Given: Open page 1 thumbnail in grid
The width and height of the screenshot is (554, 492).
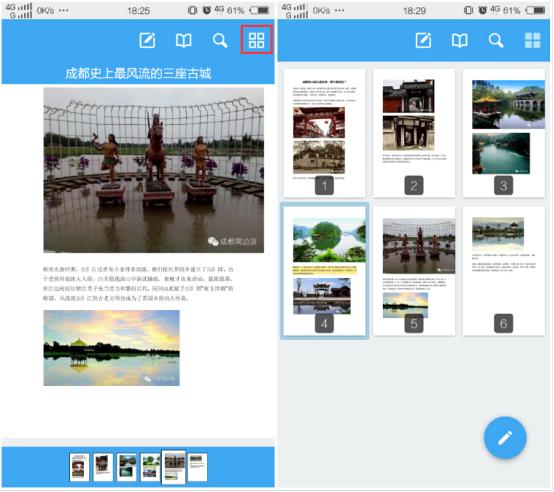Looking at the screenshot, I should tap(324, 133).
